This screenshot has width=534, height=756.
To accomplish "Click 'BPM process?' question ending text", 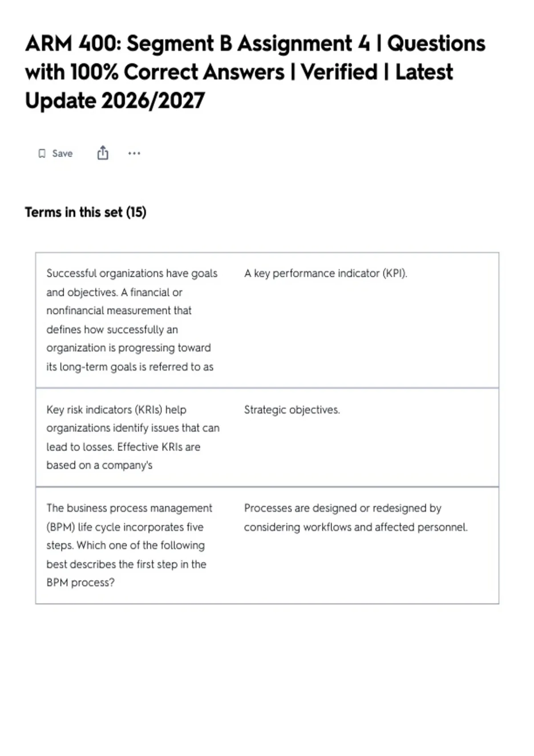I will pos(81,583).
